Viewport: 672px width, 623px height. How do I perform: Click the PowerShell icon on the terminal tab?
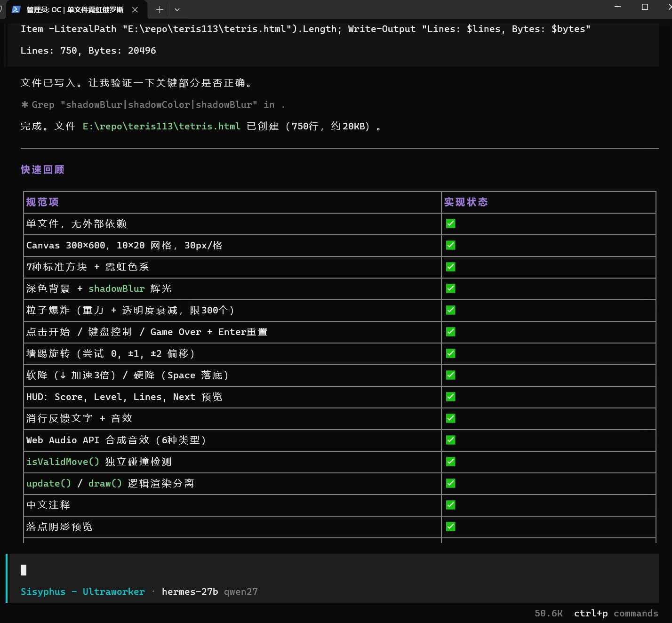click(x=16, y=9)
